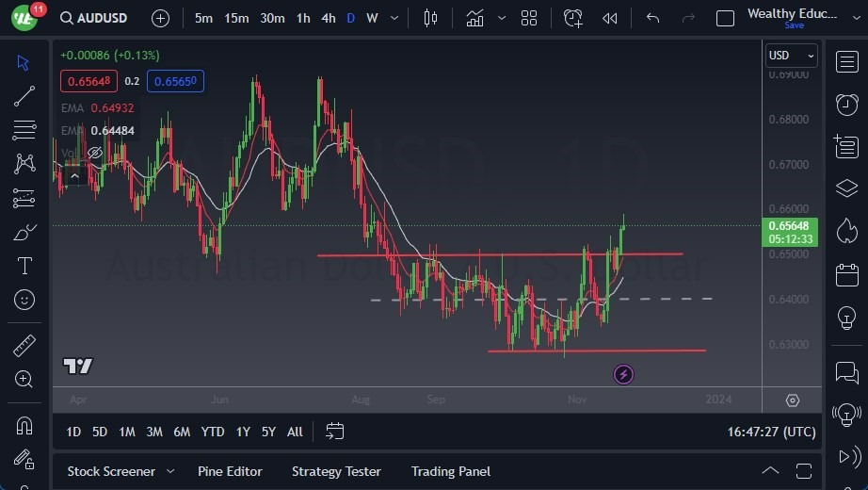Open the chart patterns tool

click(24, 164)
